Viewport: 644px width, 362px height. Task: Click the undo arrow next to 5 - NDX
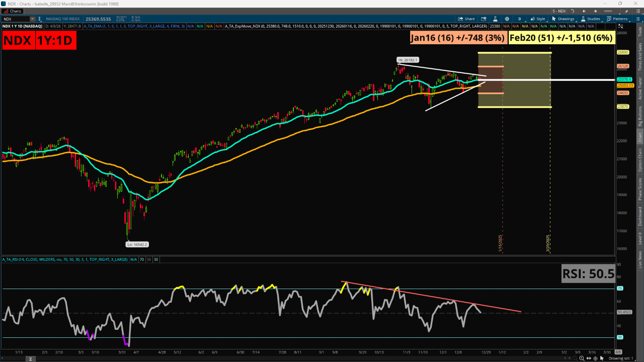tap(572, 11)
